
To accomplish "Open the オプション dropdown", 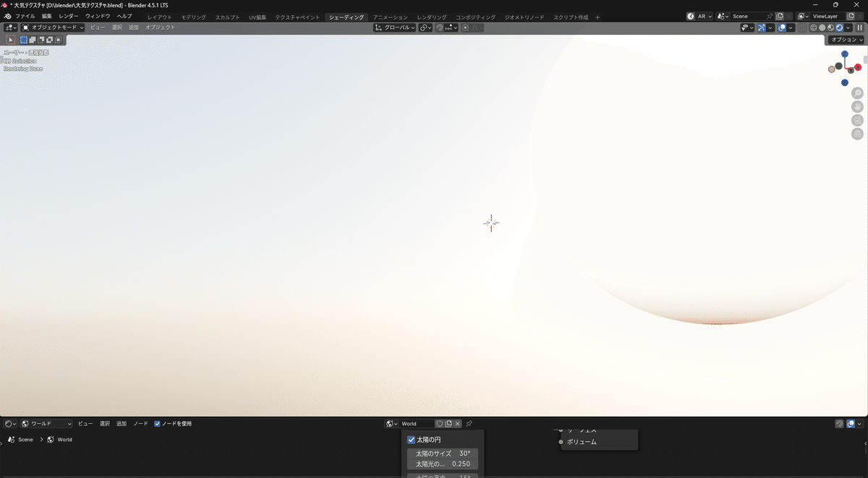I will coord(846,40).
